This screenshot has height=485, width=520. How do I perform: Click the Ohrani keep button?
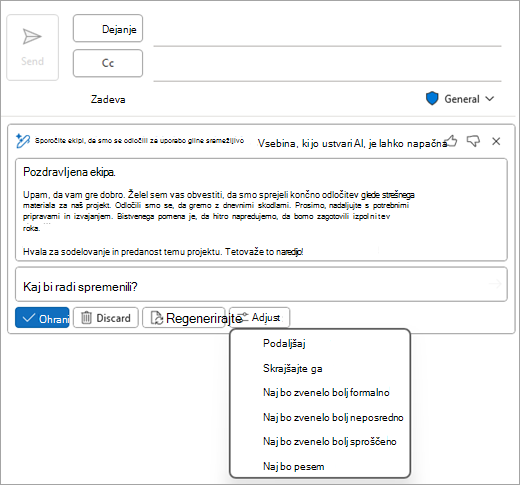point(42,318)
